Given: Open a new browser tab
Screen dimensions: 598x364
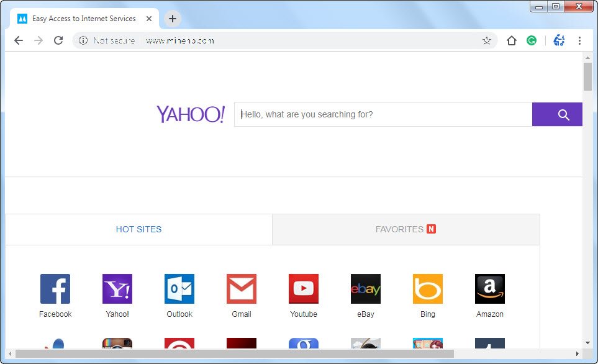Looking at the screenshot, I should (173, 18).
